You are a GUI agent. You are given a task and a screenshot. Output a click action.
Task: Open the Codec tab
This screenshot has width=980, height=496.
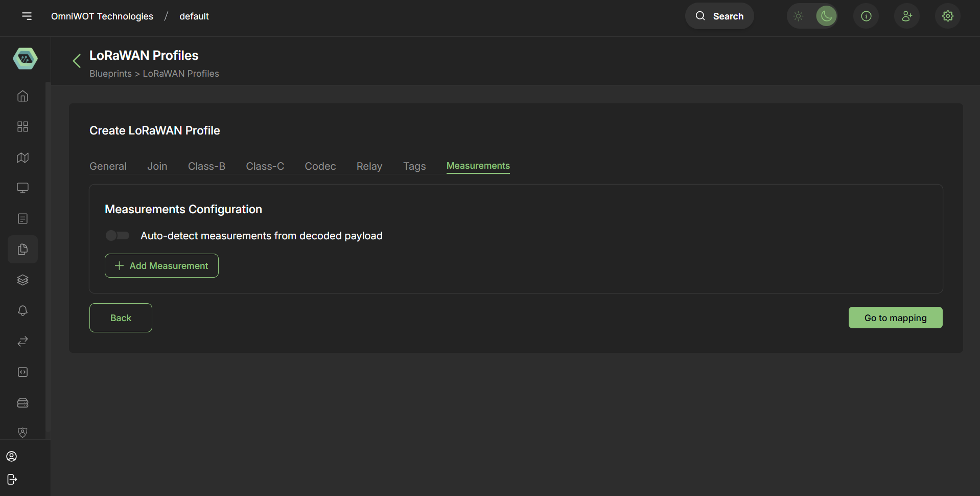[320, 166]
